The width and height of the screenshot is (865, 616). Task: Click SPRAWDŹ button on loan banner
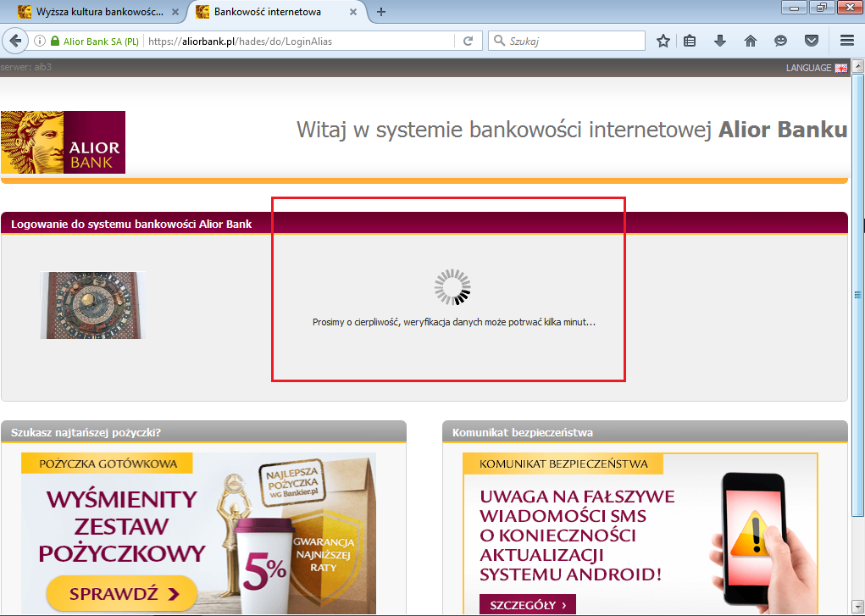(121, 593)
